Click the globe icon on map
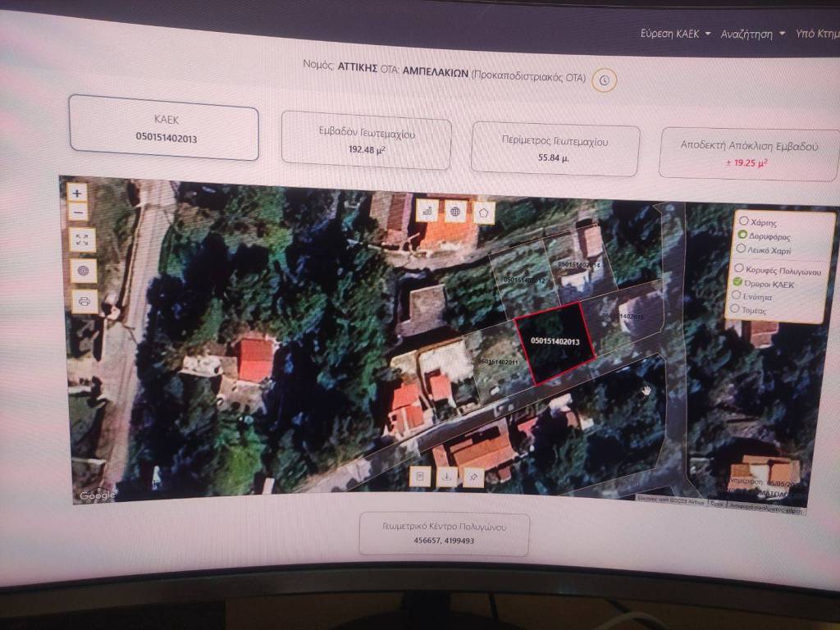The image size is (840, 630). pos(455,211)
